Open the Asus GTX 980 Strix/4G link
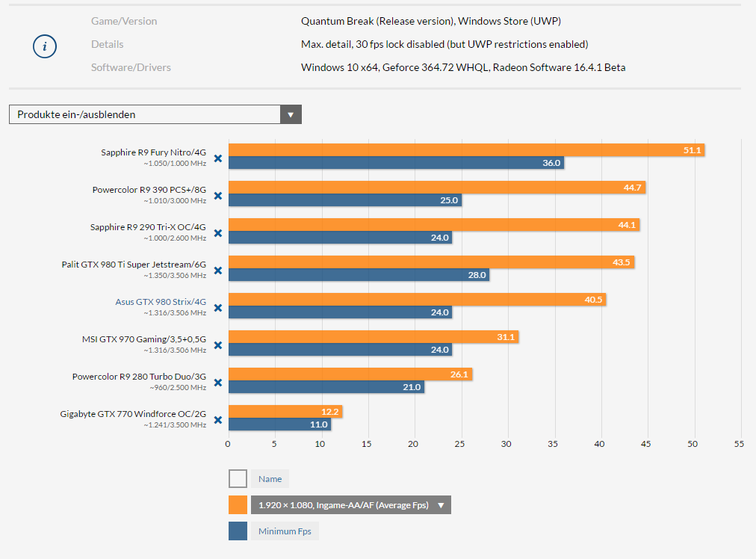This screenshot has height=559, width=756. pyautogui.click(x=161, y=302)
